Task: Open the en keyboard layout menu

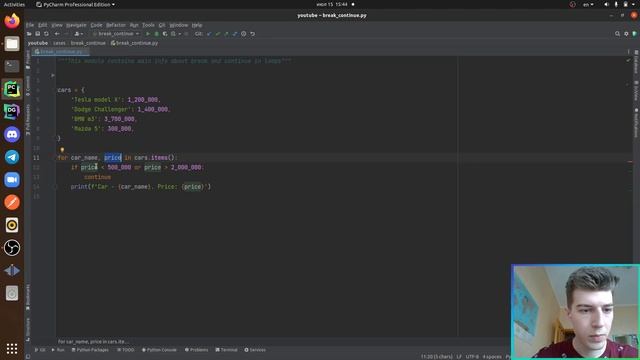Action: click(x=588, y=4)
